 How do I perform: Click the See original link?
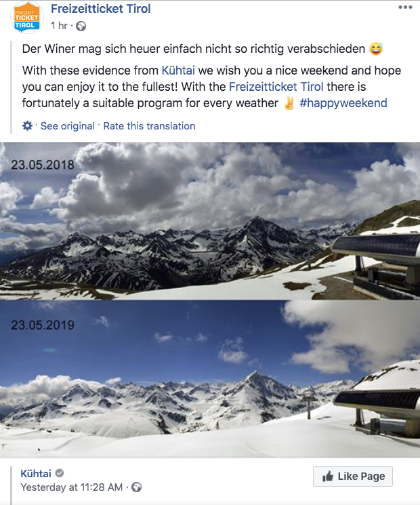[68, 126]
